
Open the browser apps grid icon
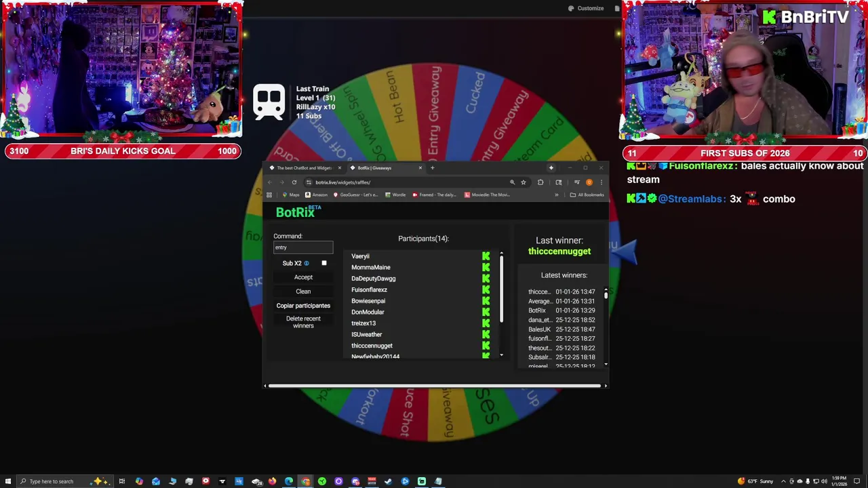pyautogui.click(x=269, y=195)
